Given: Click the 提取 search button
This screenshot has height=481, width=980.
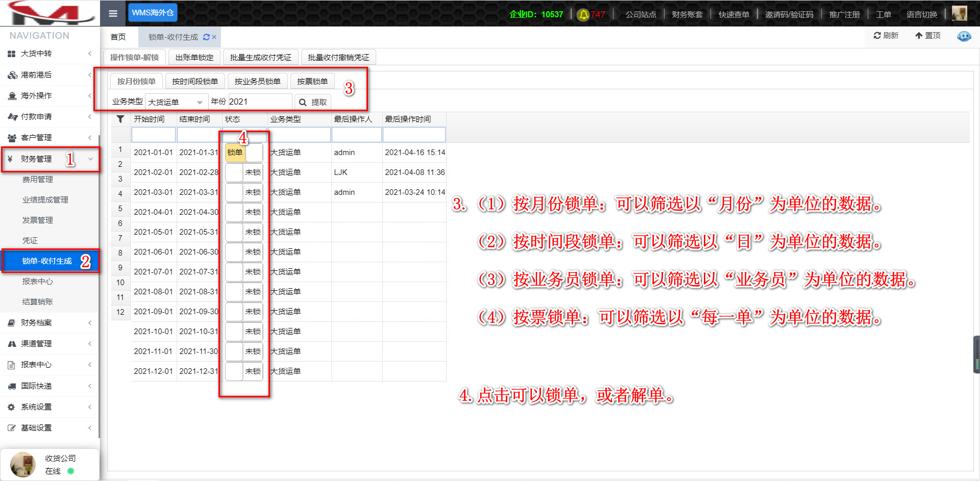Looking at the screenshot, I should (313, 102).
